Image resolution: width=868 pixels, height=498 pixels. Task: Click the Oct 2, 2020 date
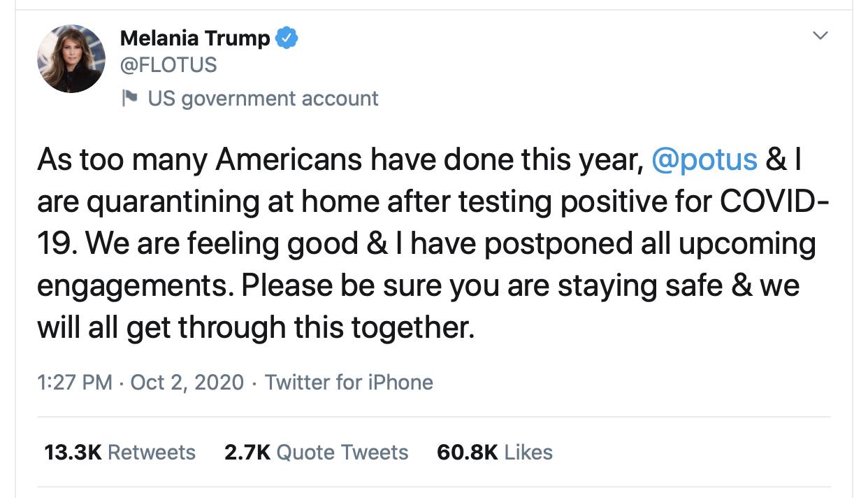click(x=187, y=383)
